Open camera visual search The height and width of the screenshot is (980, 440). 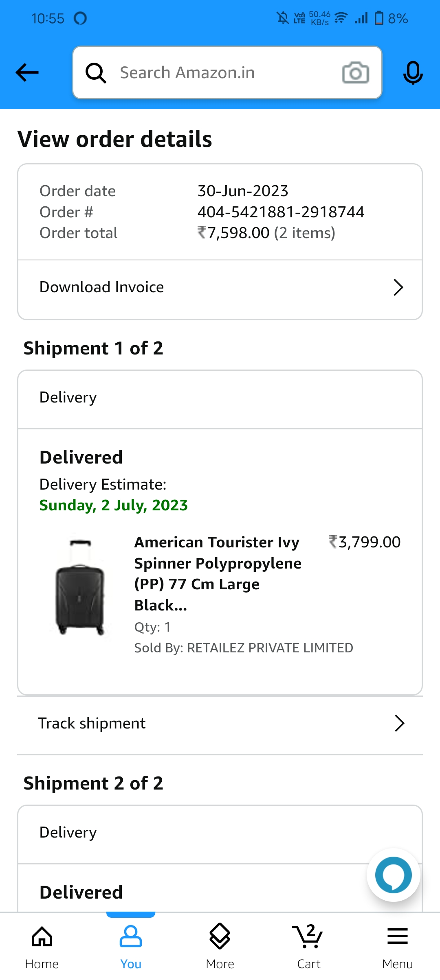coord(355,73)
